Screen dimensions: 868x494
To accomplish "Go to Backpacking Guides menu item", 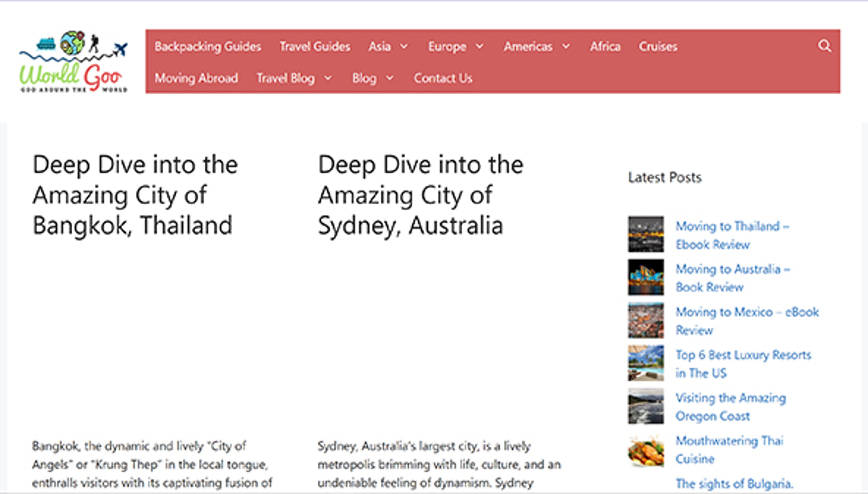I will click(x=208, y=47).
